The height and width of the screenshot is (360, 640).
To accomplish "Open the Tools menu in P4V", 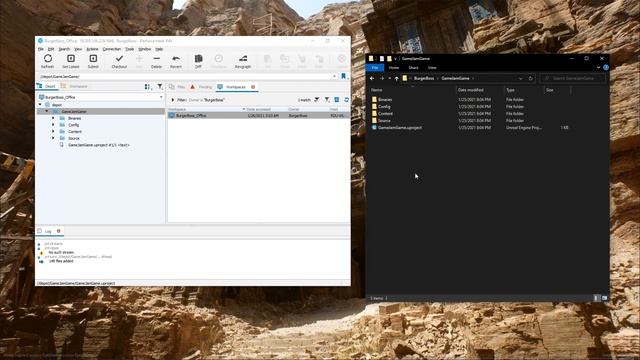I will tap(129, 49).
